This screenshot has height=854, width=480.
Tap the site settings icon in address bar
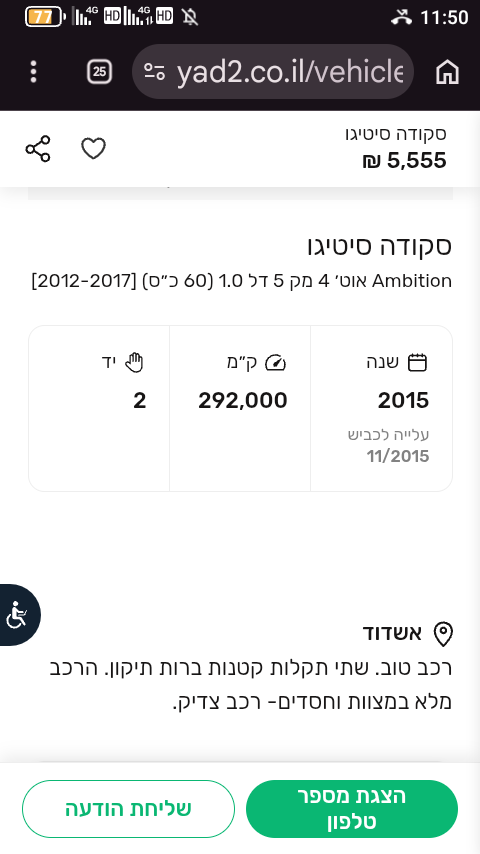154,72
